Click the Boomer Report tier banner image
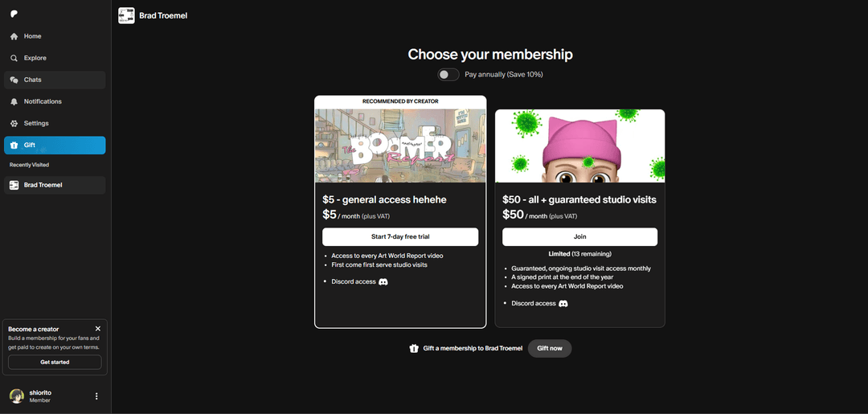Screen dimensions: 868x414 [400, 145]
